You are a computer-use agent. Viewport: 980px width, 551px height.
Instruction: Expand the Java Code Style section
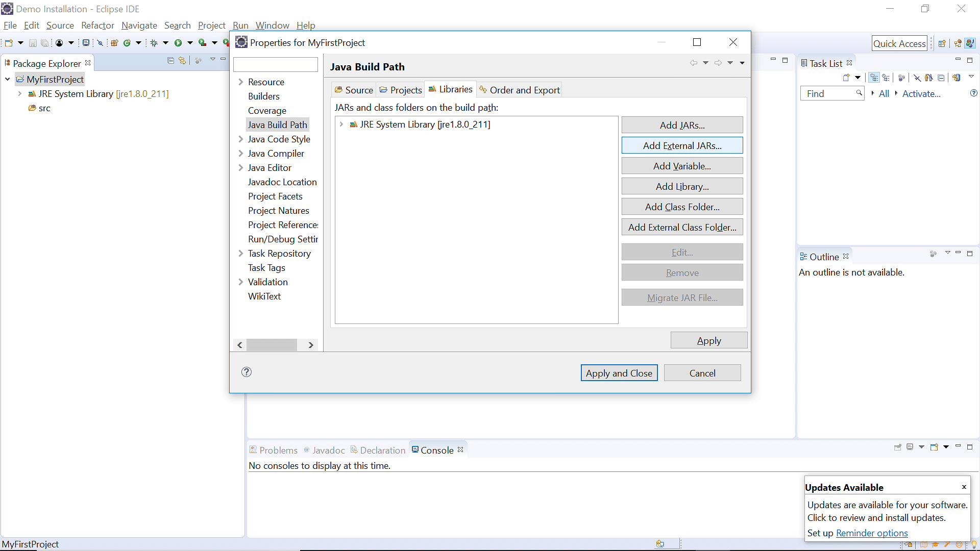tap(241, 139)
